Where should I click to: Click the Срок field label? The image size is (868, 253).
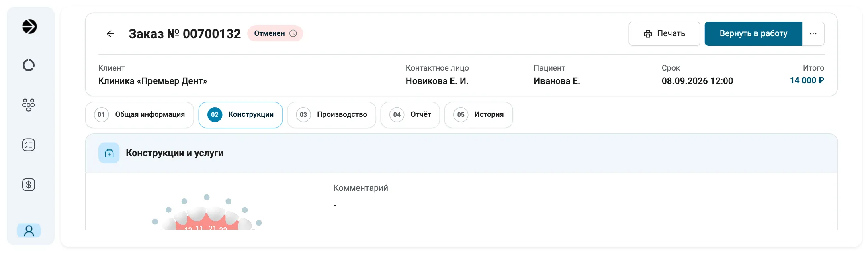[671, 68]
